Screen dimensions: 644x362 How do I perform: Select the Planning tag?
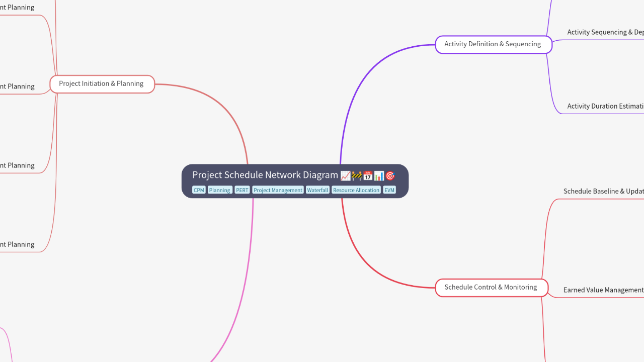point(220,190)
